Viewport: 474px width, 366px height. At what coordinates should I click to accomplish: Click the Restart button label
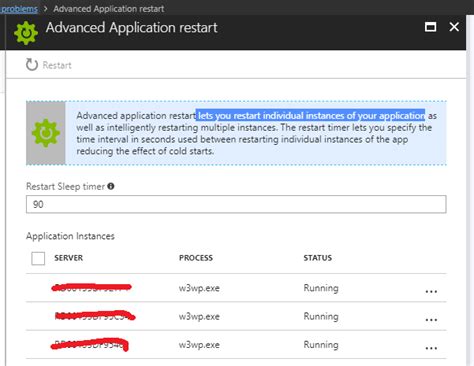57,65
